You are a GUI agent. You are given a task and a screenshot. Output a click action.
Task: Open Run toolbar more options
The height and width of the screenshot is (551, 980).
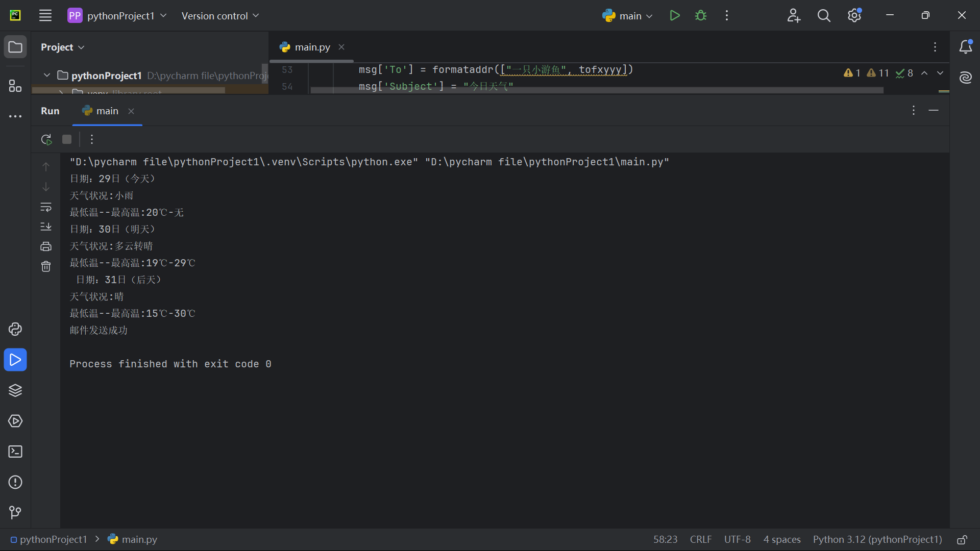click(x=92, y=139)
